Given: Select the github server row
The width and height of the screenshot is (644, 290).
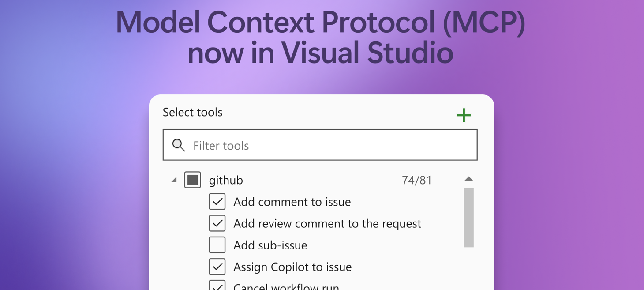Looking at the screenshot, I should pyautogui.click(x=226, y=180).
